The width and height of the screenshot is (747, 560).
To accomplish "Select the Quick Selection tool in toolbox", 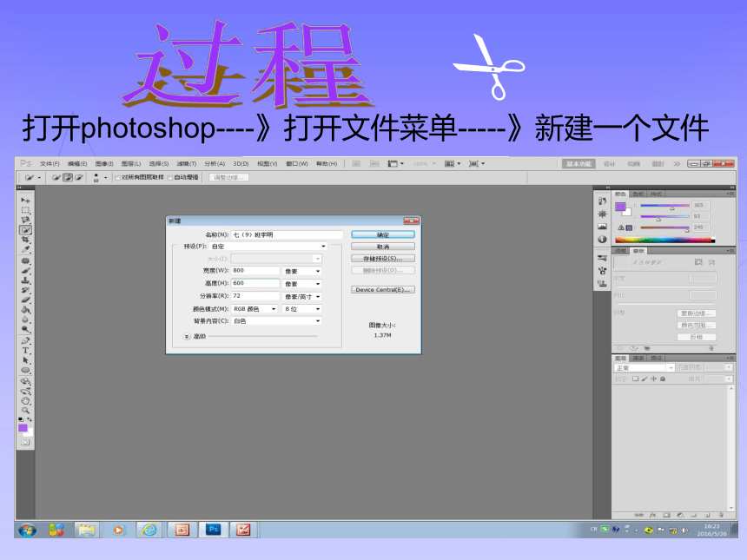I will click(25, 230).
